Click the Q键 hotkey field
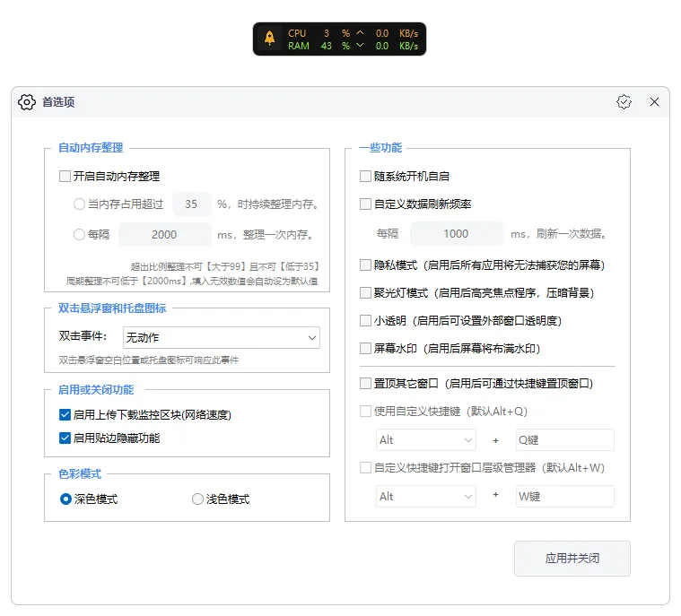Viewport: 681px width, 616px height. click(565, 439)
